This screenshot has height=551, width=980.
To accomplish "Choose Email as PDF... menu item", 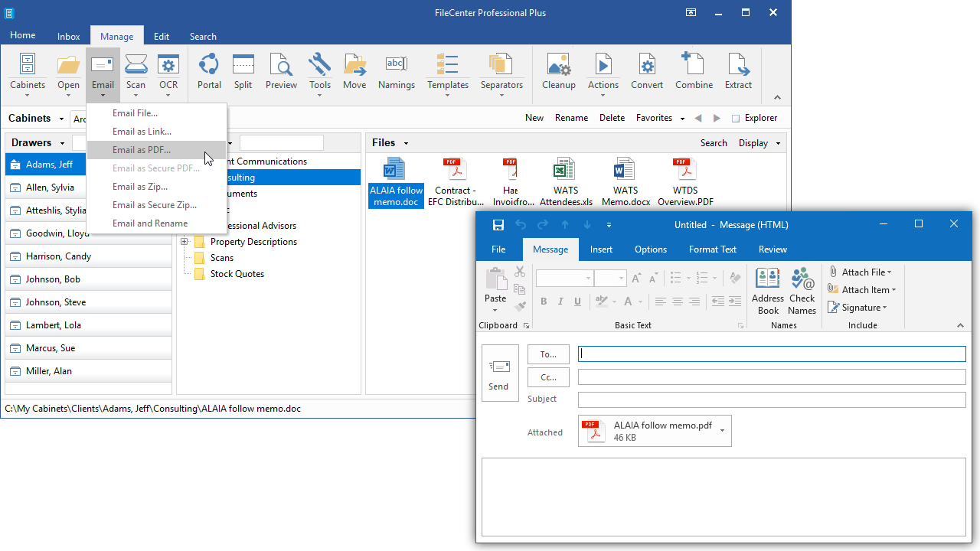I will tap(157, 150).
